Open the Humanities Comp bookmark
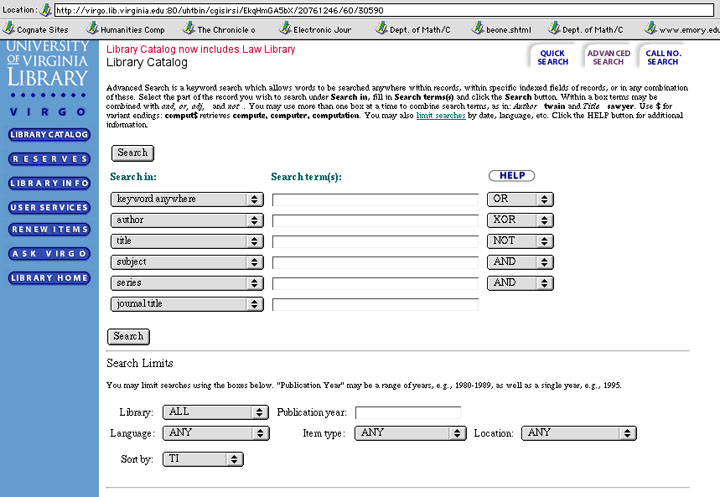The height and width of the screenshot is (497, 720). tap(125, 29)
